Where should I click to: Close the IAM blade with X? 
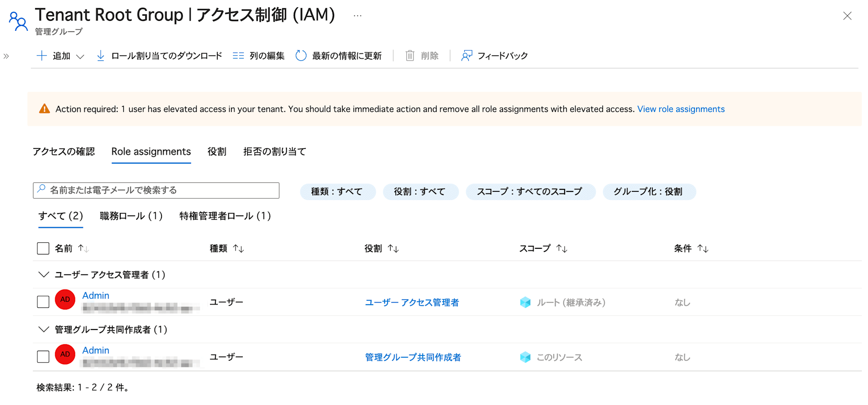pyautogui.click(x=847, y=16)
